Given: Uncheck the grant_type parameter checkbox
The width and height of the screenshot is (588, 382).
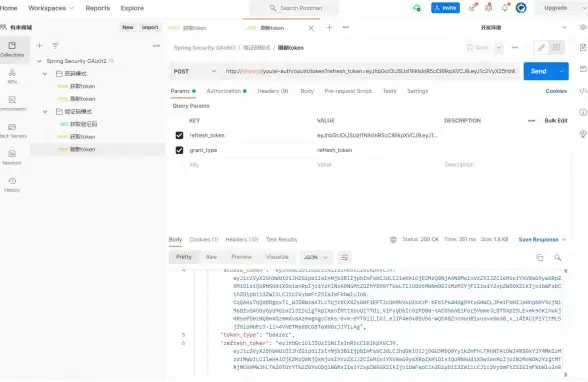Looking at the screenshot, I should [x=179, y=150].
